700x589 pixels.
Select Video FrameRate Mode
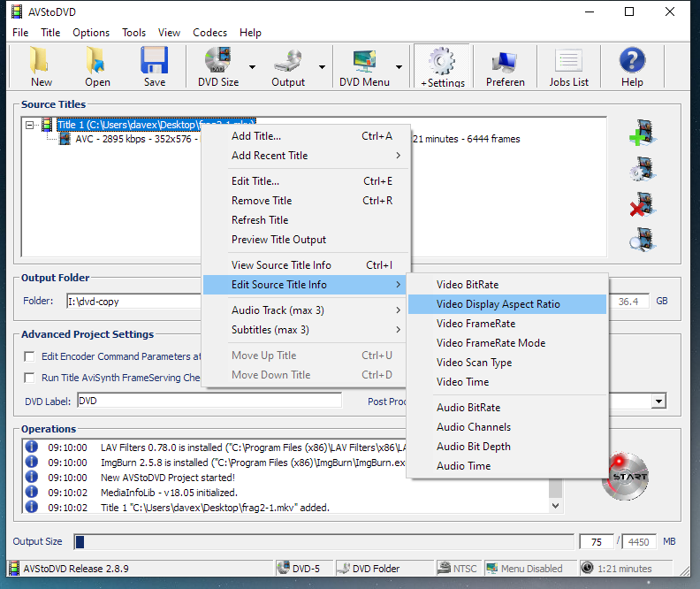click(x=507, y=343)
